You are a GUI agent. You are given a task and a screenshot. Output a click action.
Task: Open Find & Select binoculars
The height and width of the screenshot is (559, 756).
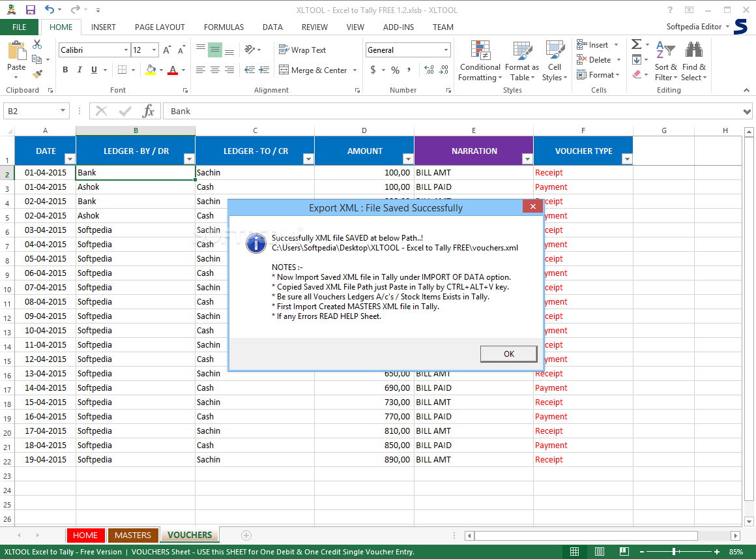694,61
